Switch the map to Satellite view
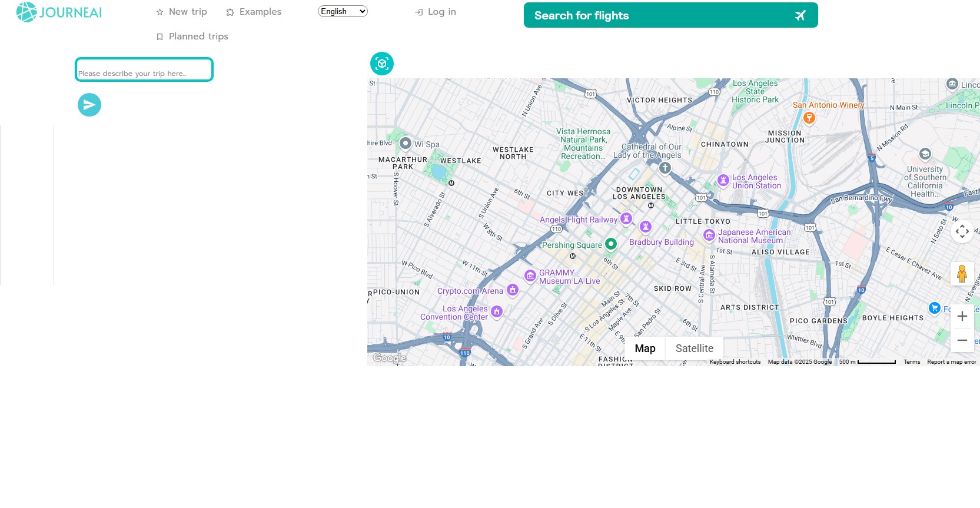 tap(694, 348)
